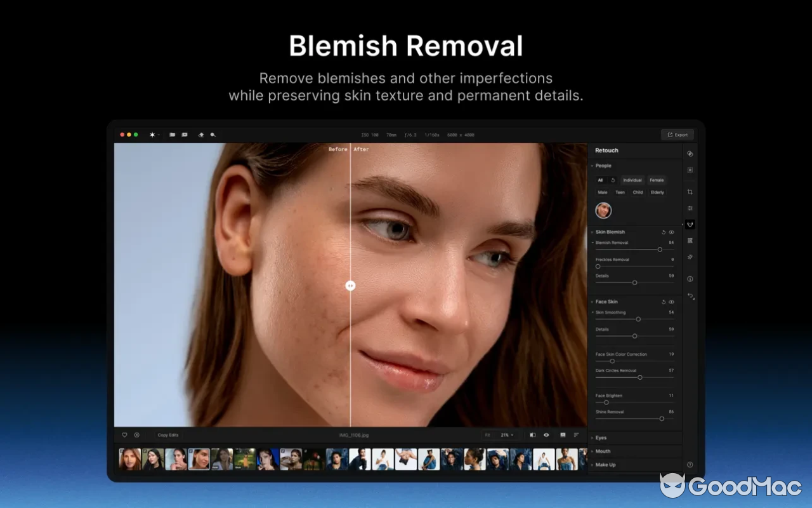
Task: Toggle visibility of Skin Blemish adjustments
Action: click(672, 232)
